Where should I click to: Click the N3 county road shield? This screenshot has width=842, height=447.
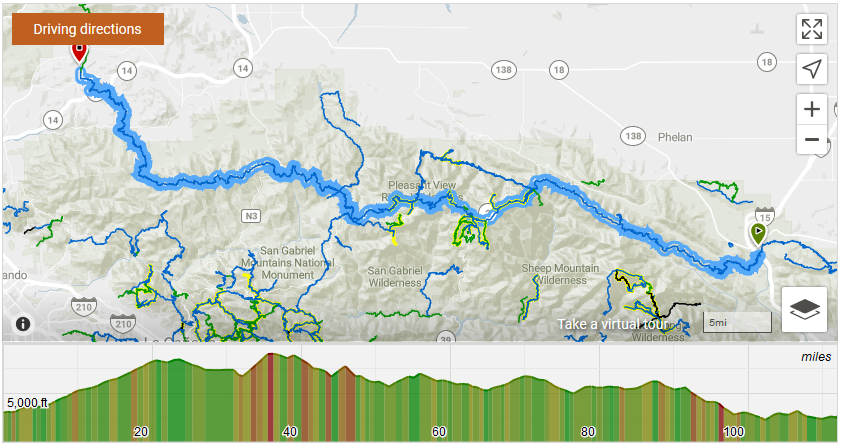click(251, 215)
